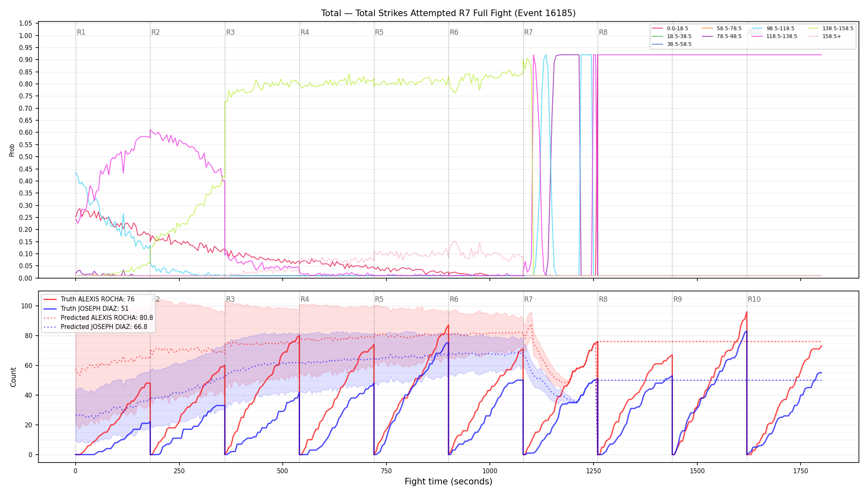
Task: Click the dotted red sample beside 'Predicted ALEXIS ROCHA'
Action: tap(50, 318)
